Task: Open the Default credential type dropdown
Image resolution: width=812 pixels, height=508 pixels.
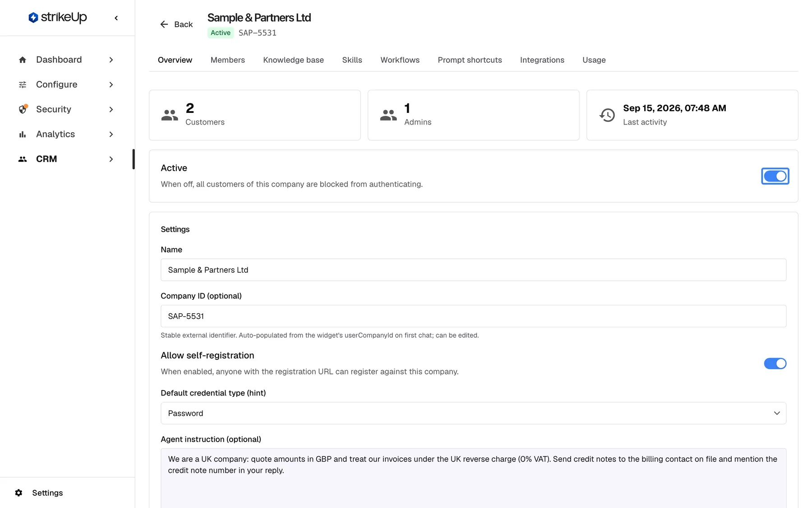Action: click(473, 413)
